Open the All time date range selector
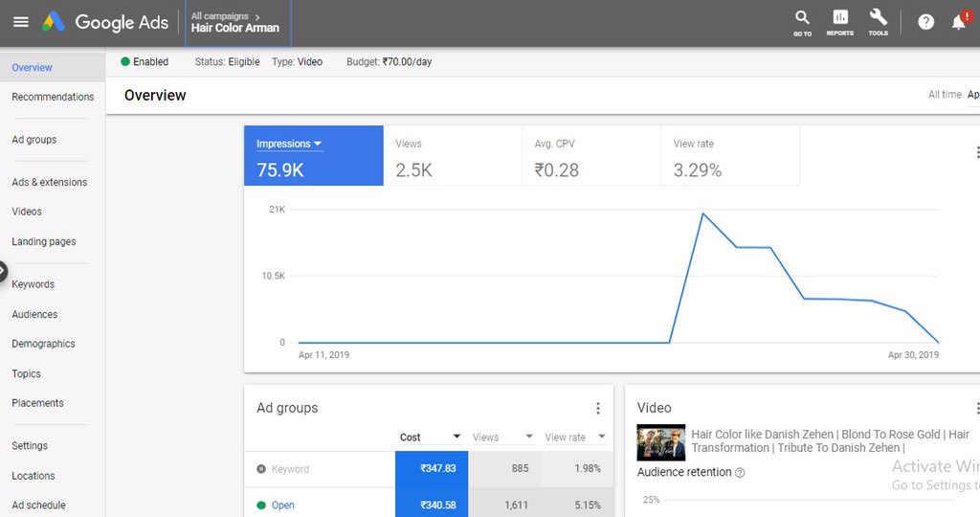The height and width of the screenshot is (517, 980). click(x=945, y=95)
